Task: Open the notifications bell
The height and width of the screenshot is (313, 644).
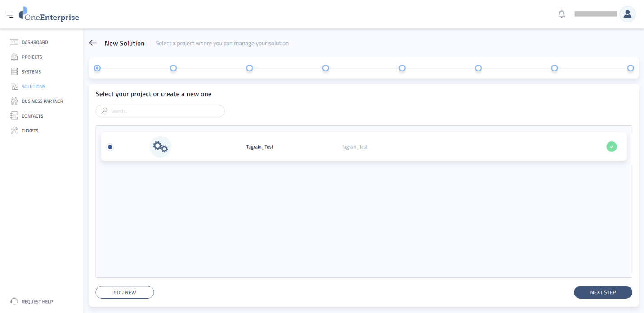Action: point(561,13)
